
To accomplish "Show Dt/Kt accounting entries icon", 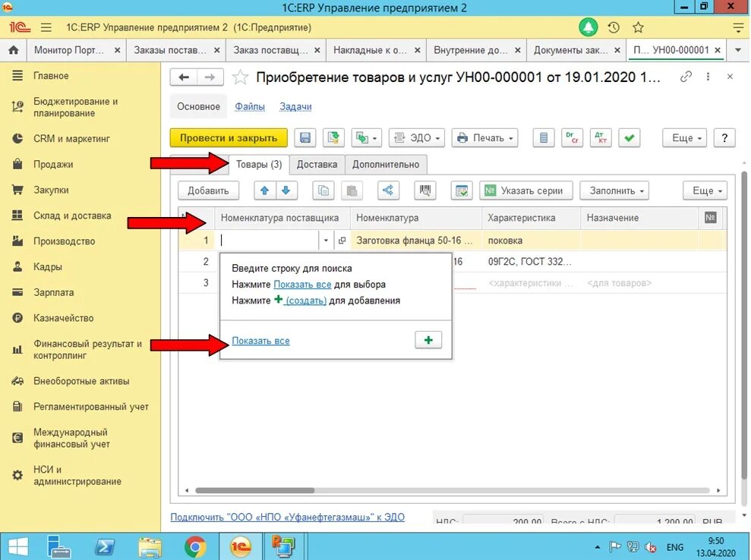I will [x=601, y=138].
